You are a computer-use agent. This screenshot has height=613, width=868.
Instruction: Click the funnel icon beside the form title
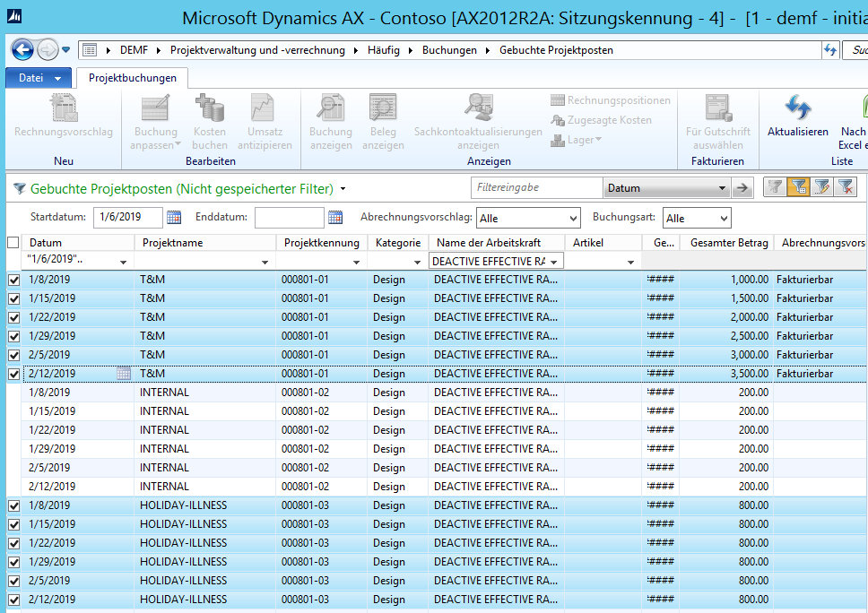[x=19, y=189]
